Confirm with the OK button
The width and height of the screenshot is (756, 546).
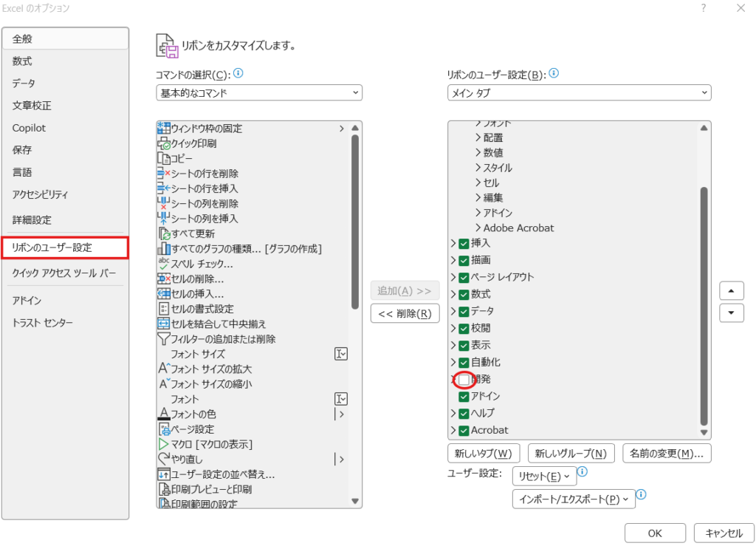(655, 533)
